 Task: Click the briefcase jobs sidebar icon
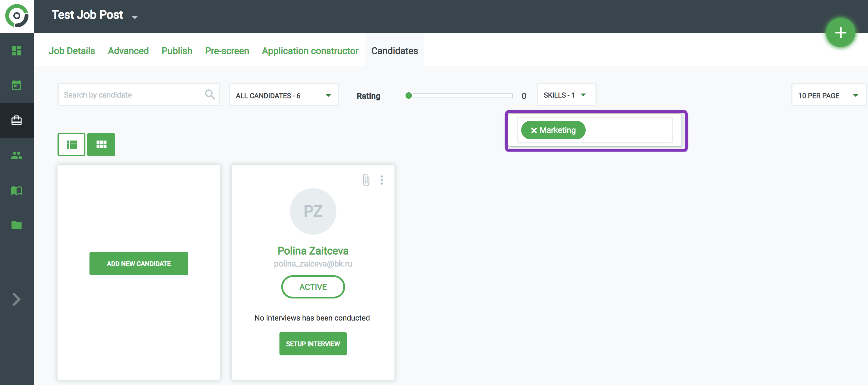tap(17, 120)
